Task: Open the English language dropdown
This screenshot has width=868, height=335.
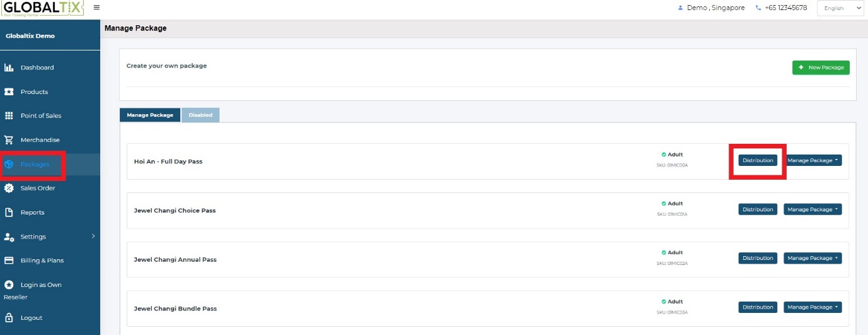Action: 840,8
